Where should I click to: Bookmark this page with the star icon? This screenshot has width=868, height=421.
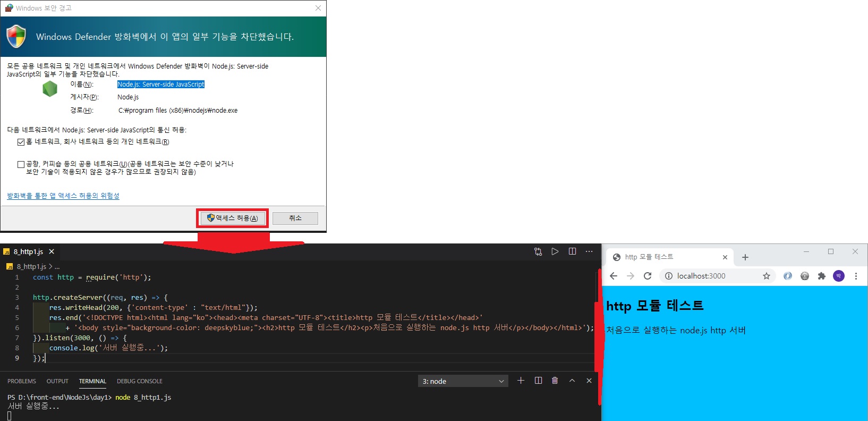(767, 276)
